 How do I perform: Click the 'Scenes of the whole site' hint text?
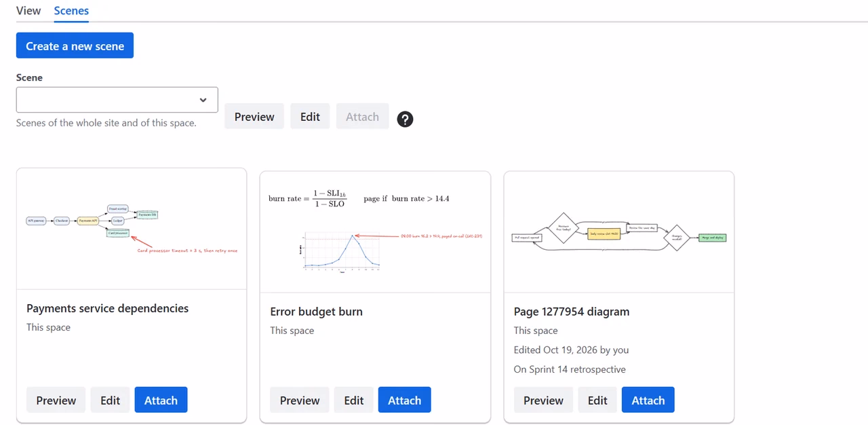coord(106,123)
